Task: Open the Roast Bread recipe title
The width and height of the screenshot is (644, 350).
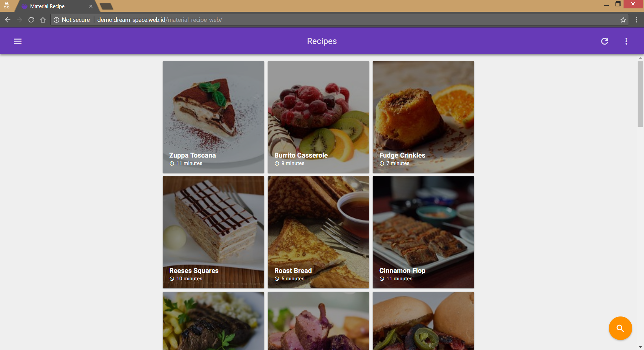Action: tap(293, 271)
